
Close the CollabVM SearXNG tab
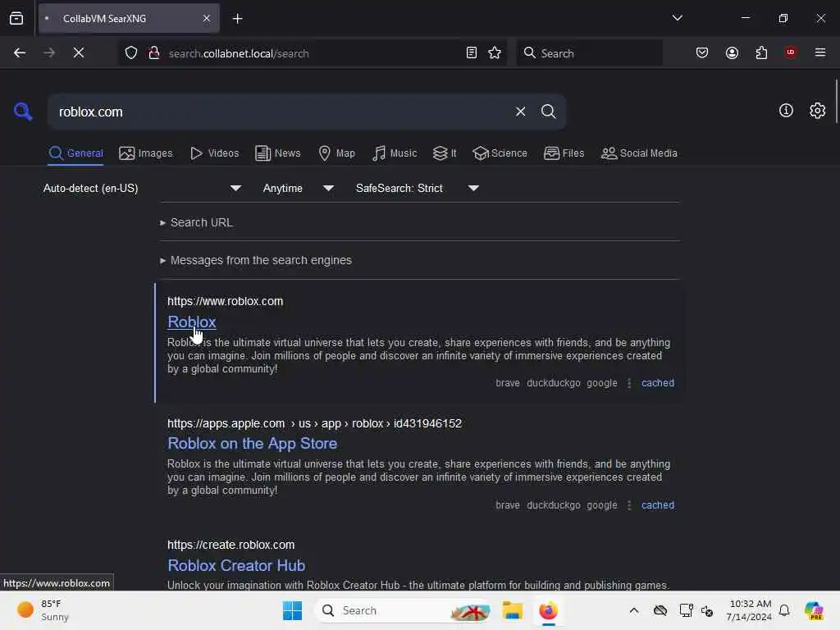(207, 19)
